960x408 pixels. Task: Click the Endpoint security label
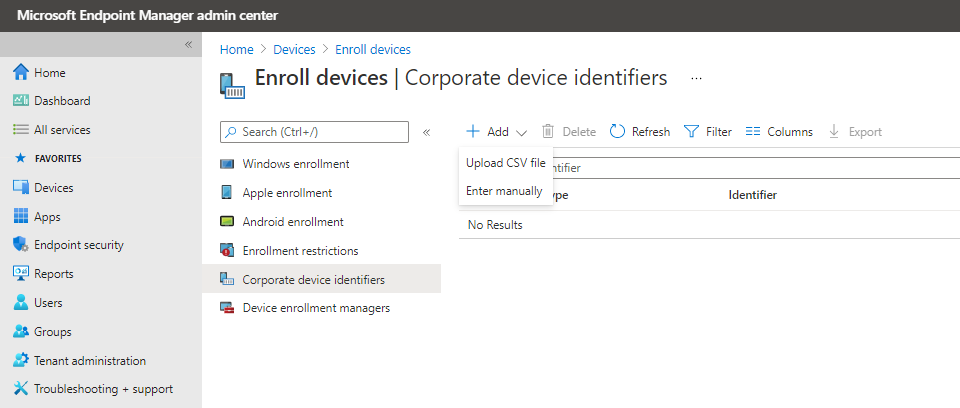(x=78, y=244)
